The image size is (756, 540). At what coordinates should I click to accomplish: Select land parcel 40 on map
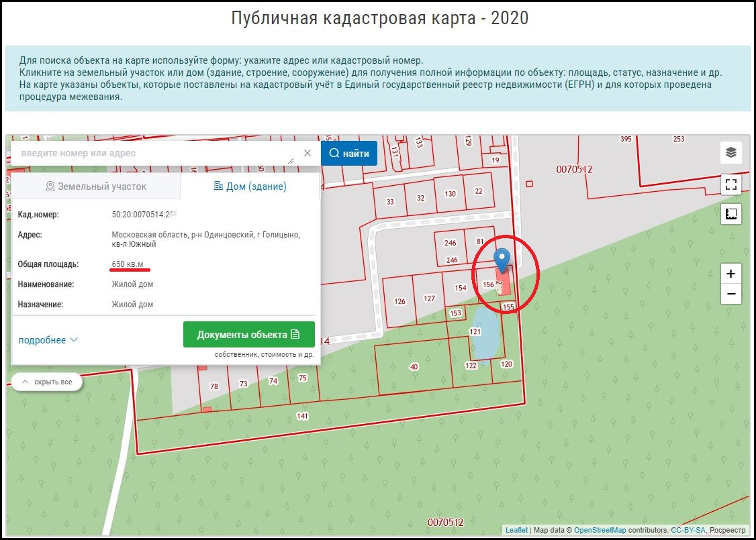coord(414,366)
